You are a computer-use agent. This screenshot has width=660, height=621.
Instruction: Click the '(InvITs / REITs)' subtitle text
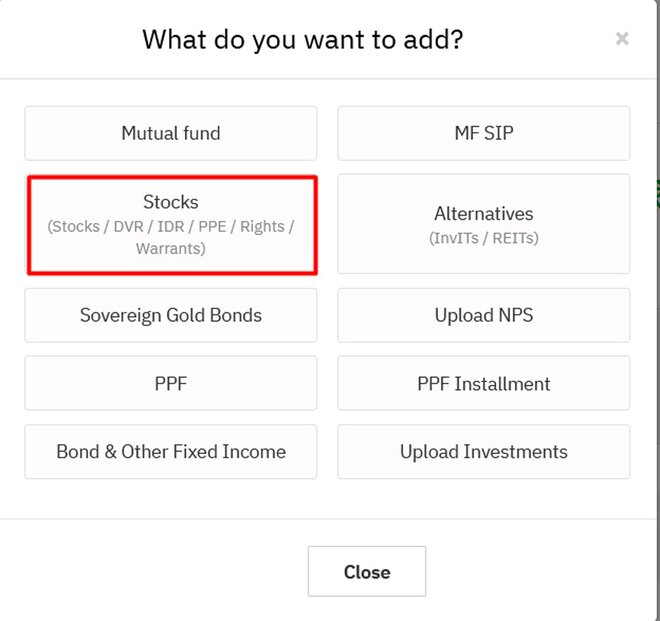click(x=484, y=238)
